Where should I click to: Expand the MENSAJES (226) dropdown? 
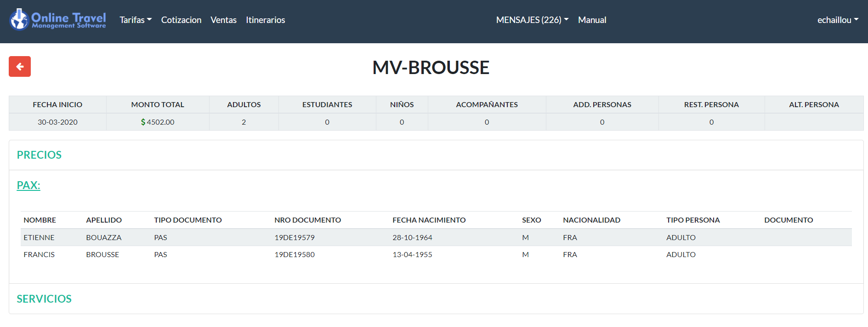point(532,20)
